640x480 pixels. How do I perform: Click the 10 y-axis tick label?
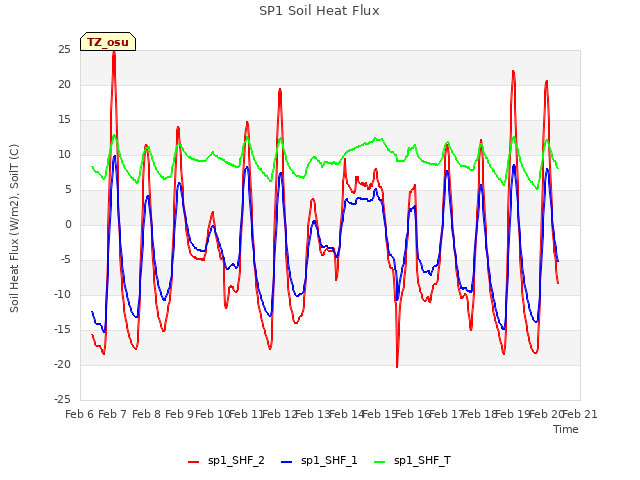pos(64,155)
